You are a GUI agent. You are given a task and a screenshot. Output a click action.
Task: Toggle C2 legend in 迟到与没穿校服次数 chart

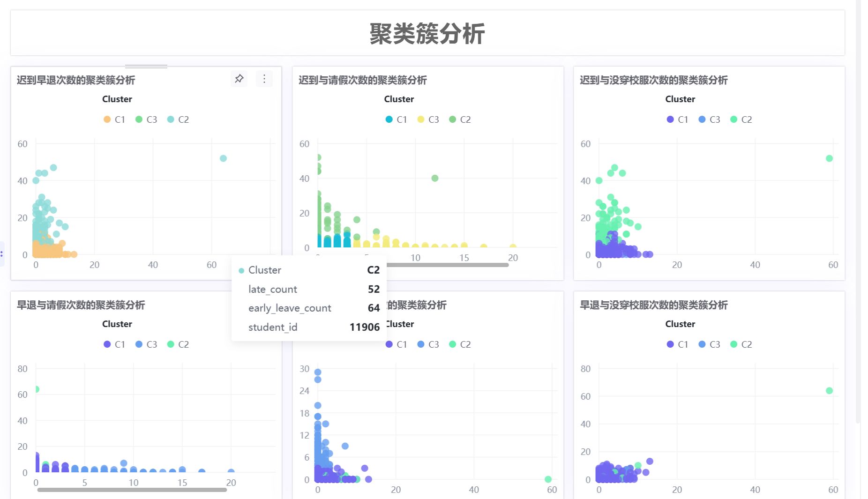tap(741, 119)
